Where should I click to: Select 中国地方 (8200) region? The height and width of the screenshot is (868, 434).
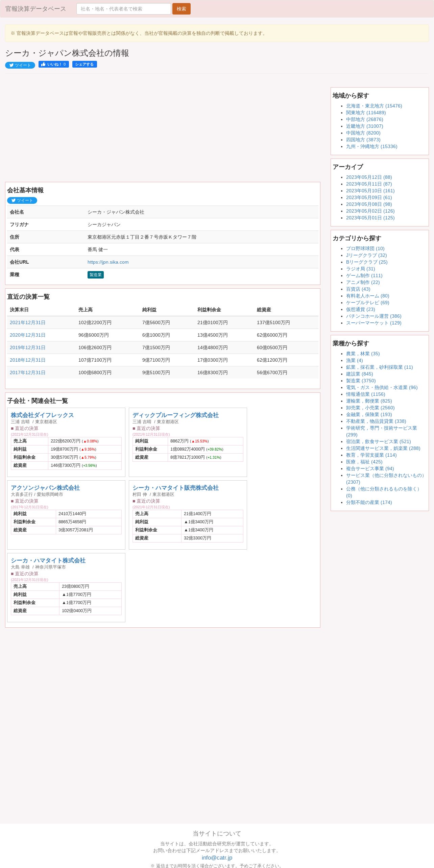point(363,133)
